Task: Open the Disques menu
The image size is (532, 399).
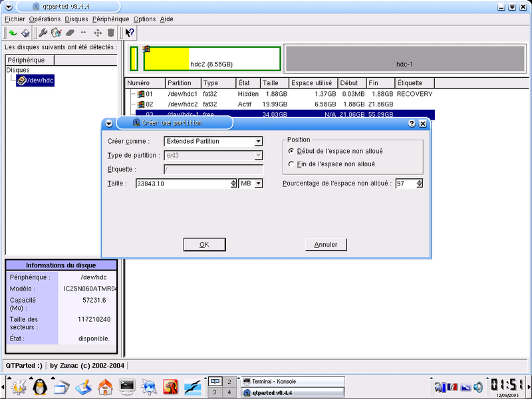Action: click(x=76, y=19)
